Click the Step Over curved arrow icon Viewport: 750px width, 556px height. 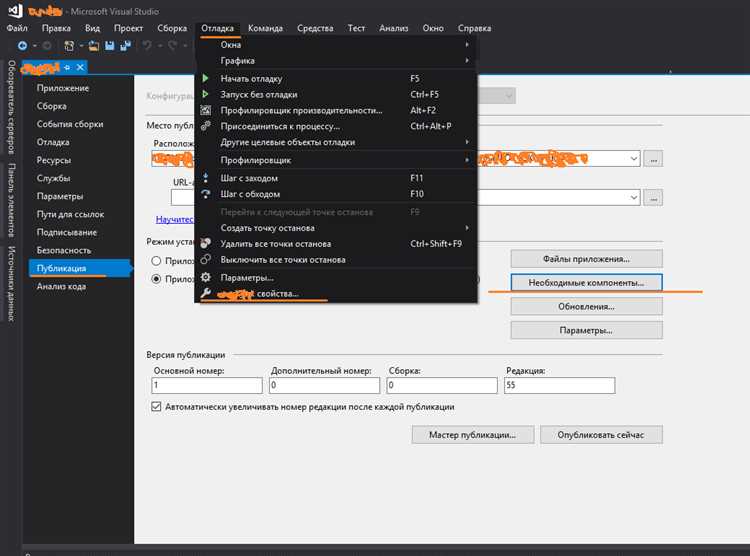pos(205,194)
